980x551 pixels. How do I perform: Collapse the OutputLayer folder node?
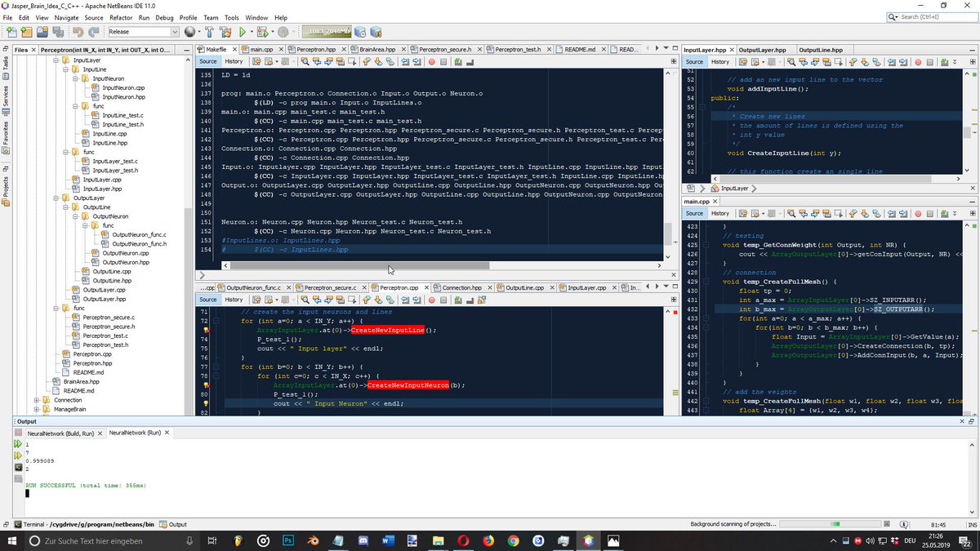click(57, 198)
